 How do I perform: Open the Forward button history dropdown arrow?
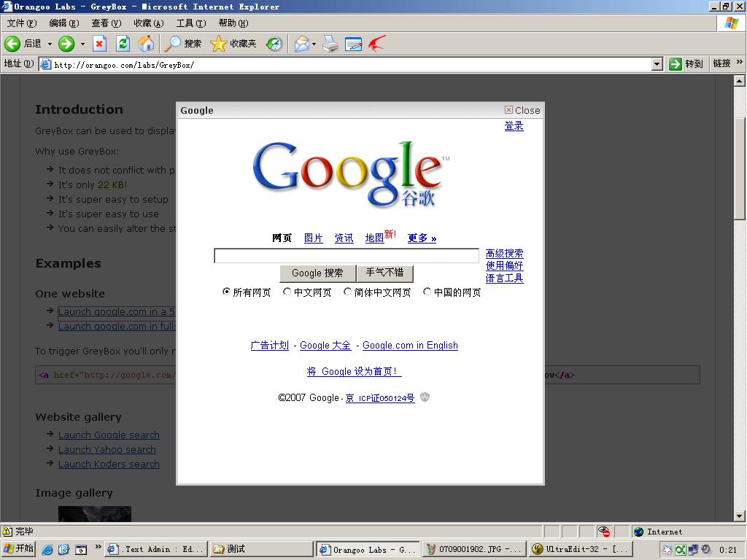(x=82, y=44)
